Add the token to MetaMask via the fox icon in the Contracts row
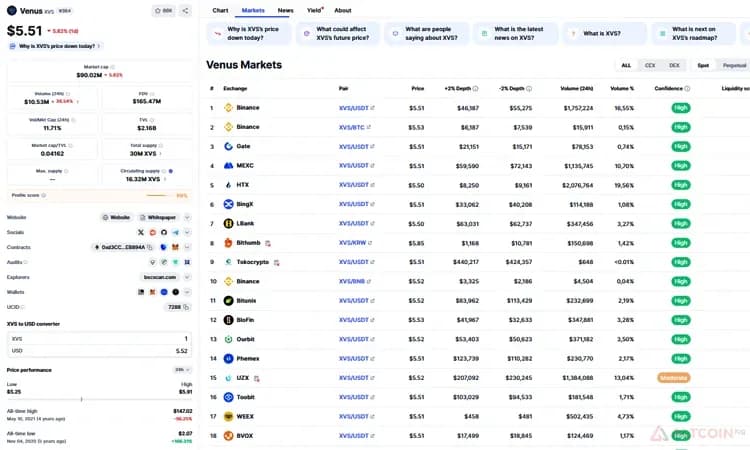 pos(175,247)
